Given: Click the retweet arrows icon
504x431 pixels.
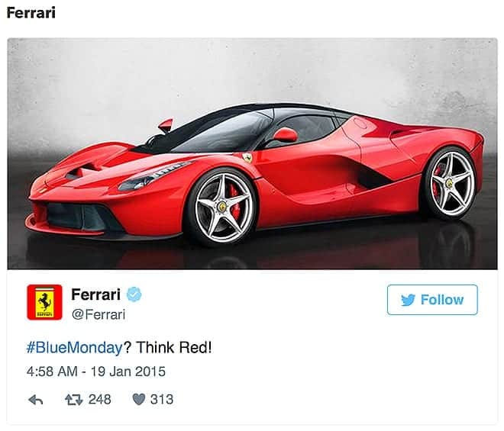Looking at the screenshot, I should [74, 400].
